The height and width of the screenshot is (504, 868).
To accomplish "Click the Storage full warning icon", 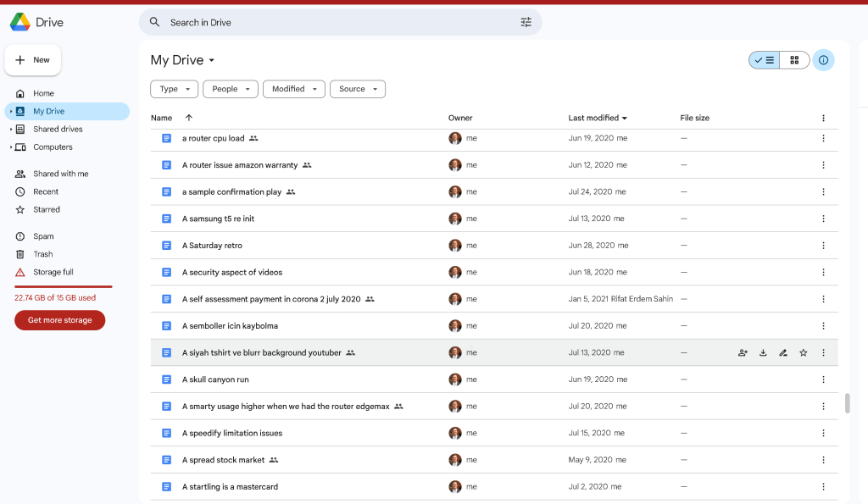I will click(20, 272).
